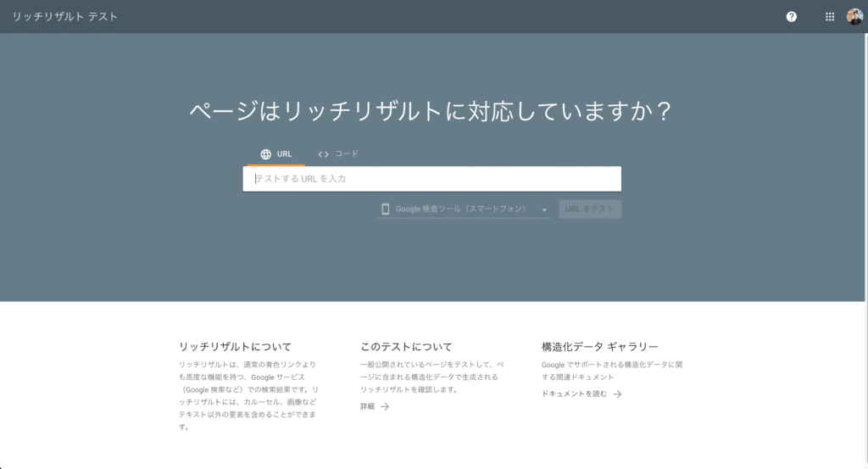Click the リッチリザルト テスト header title
Viewport: 868px width, 469px height.
click(x=65, y=17)
